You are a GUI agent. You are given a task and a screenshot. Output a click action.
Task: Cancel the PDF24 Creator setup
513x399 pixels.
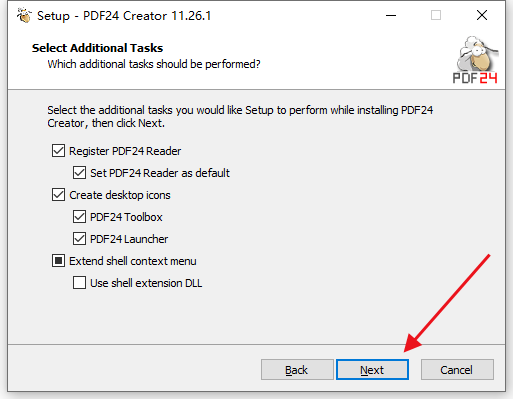coord(457,369)
